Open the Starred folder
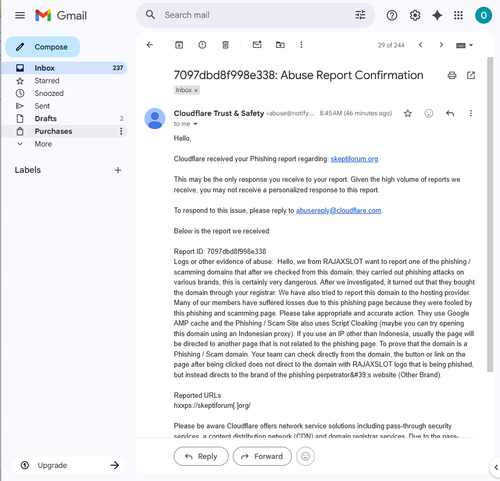The image size is (500, 481). (64, 81)
